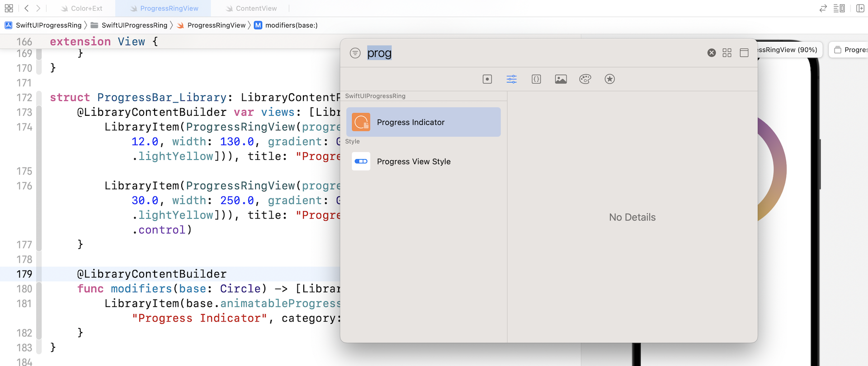Go forward in editor history

38,8
